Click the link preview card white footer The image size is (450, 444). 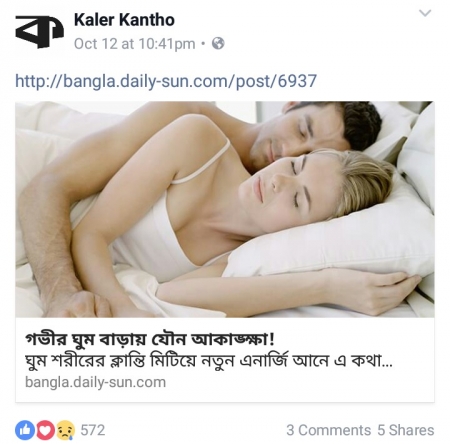pos(225,360)
